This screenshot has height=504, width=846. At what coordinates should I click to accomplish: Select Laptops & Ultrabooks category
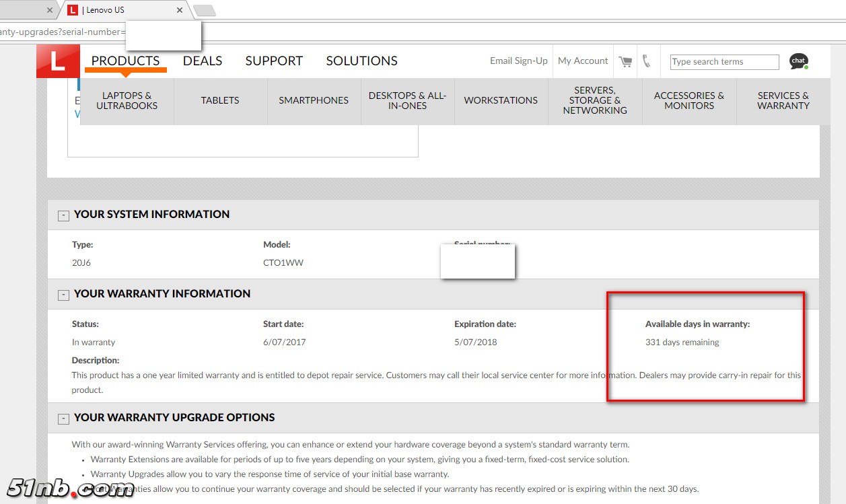point(127,100)
